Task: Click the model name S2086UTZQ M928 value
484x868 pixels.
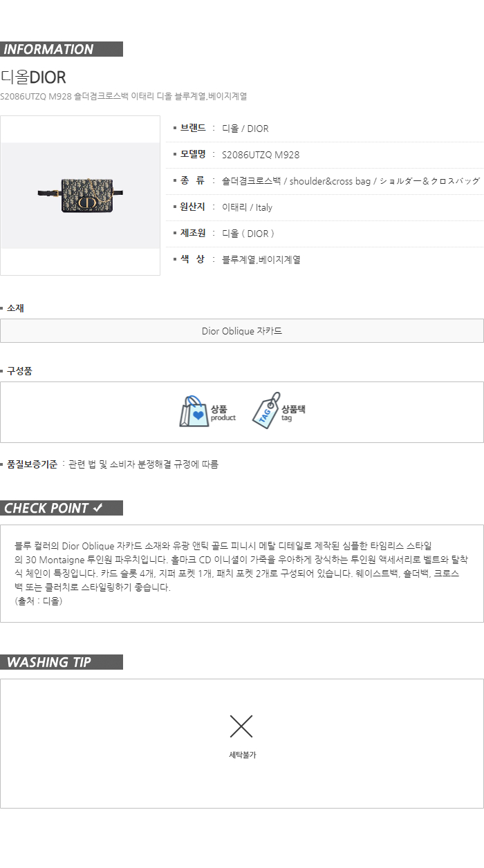Action: coord(261,155)
